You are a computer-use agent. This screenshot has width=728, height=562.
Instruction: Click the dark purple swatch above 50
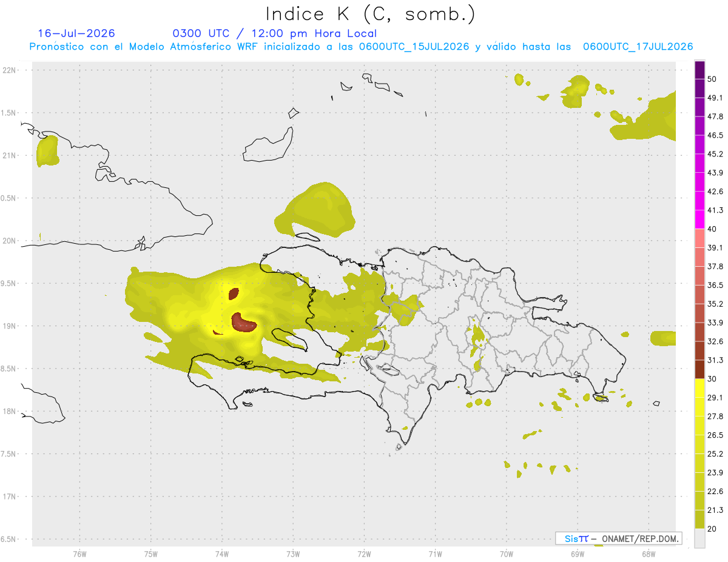coord(699,70)
